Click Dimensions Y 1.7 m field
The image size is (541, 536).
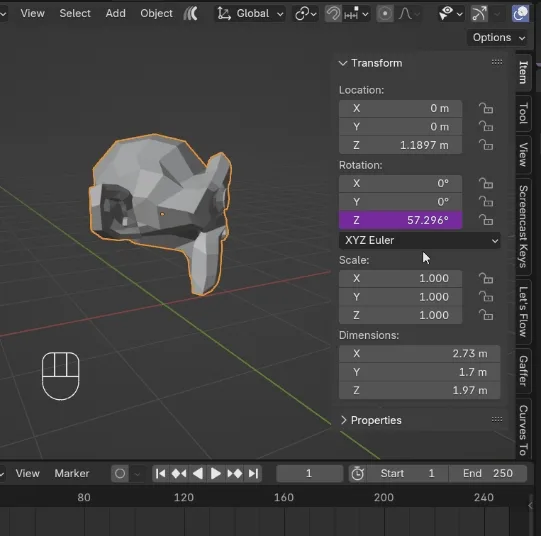(x=420, y=372)
